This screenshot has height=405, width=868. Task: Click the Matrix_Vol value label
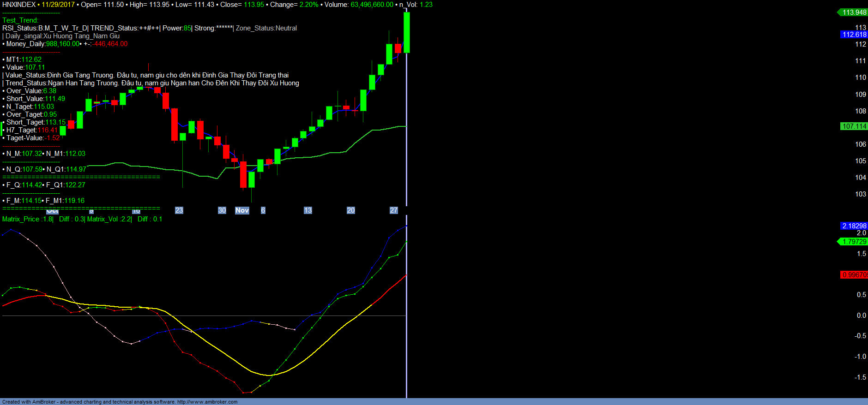click(109, 219)
